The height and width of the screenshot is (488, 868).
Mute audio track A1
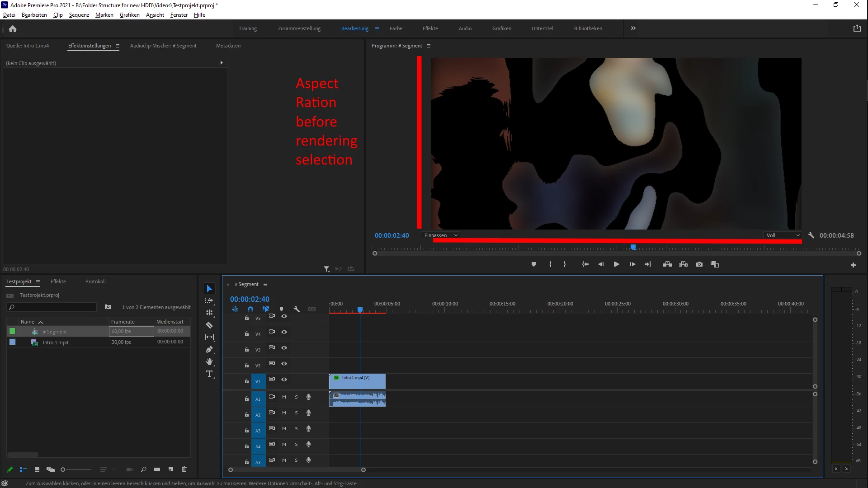coord(284,397)
